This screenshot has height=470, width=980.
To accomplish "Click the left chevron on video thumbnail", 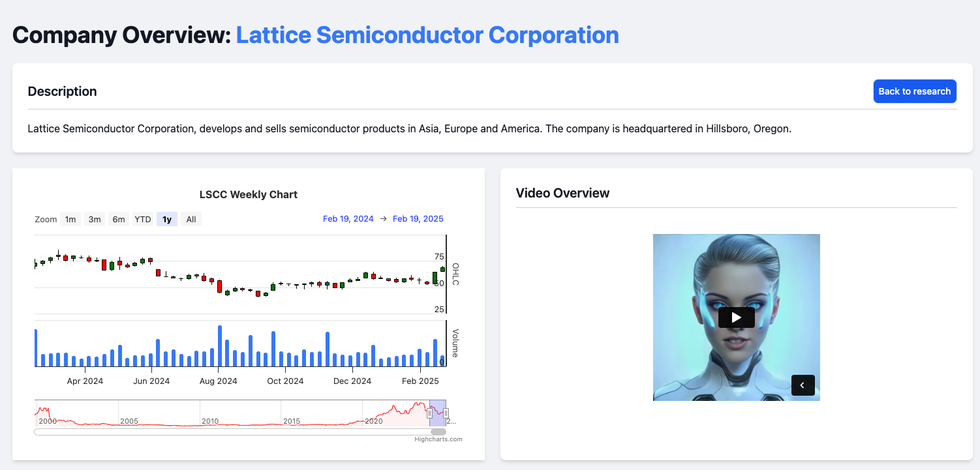I will tap(803, 385).
